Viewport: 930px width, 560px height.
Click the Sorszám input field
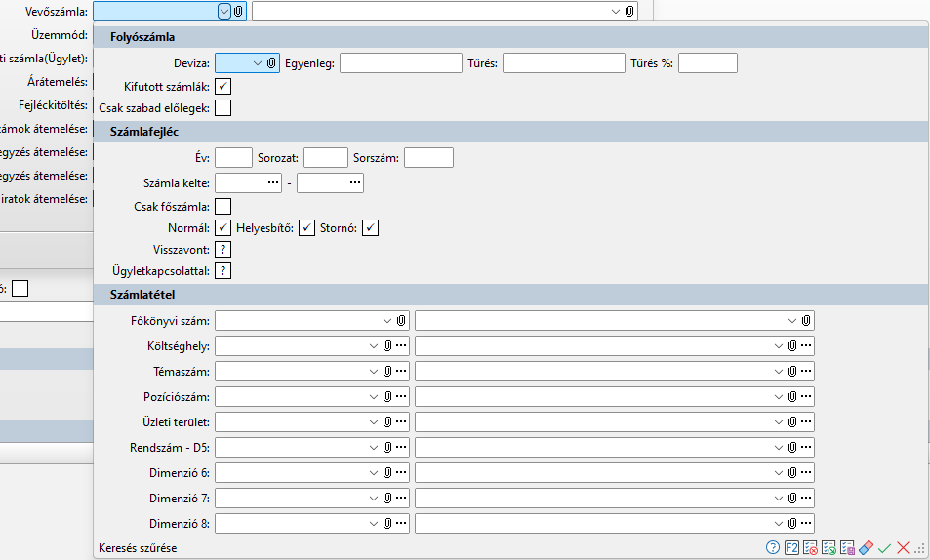click(x=428, y=158)
